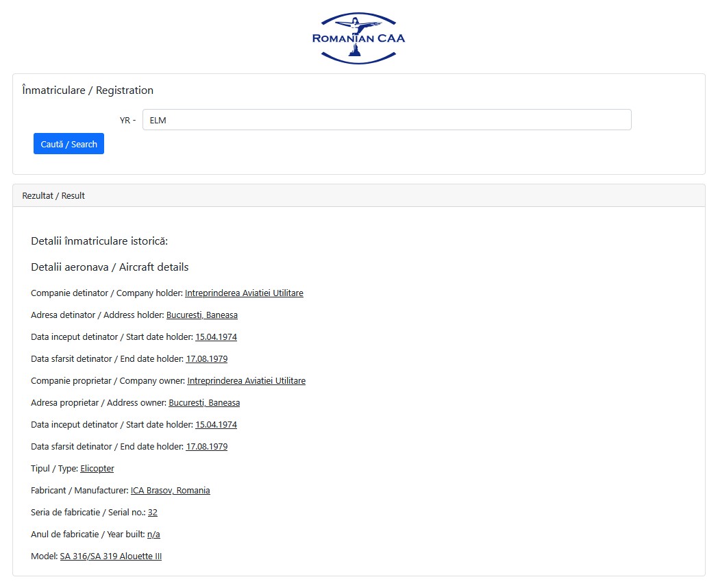Click the first End date holder 17.08.1979

click(x=206, y=359)
